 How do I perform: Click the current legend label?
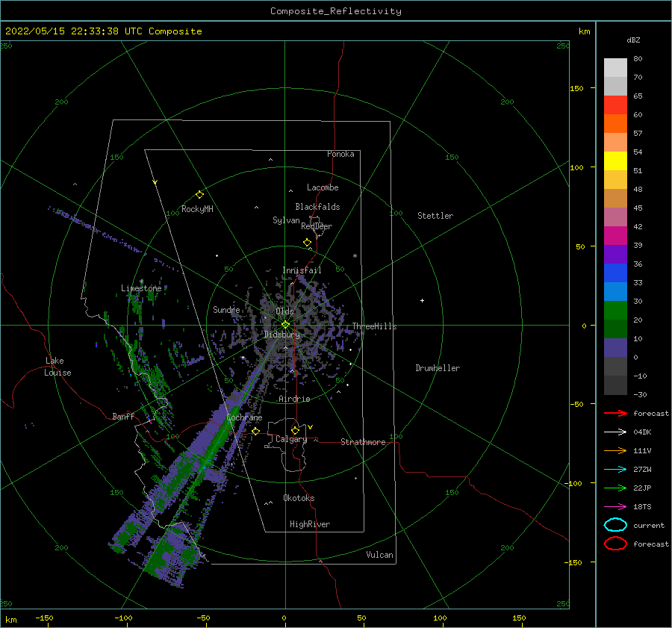point(649,525)
